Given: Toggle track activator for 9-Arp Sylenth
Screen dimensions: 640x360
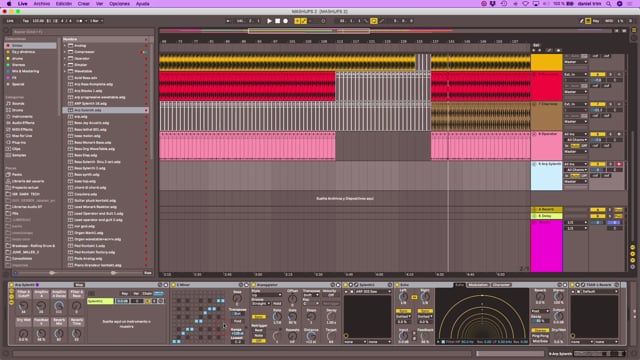Looking at the screenshot, I should click(598, 164).
